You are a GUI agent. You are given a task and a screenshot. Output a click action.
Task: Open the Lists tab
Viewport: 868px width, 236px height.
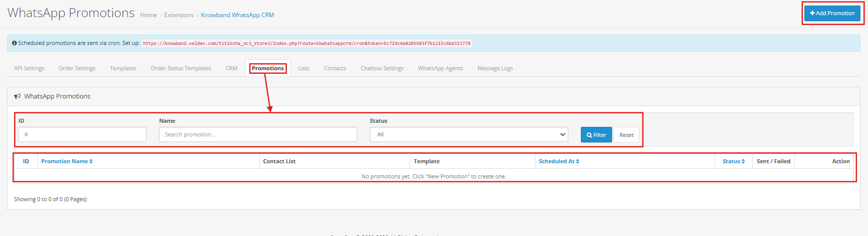[304, 68]
